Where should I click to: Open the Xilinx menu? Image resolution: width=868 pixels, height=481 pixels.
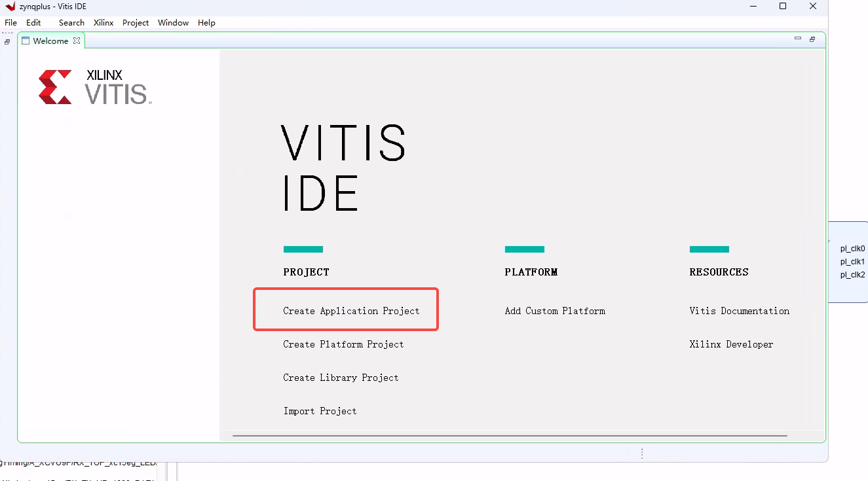coord(104,22)
